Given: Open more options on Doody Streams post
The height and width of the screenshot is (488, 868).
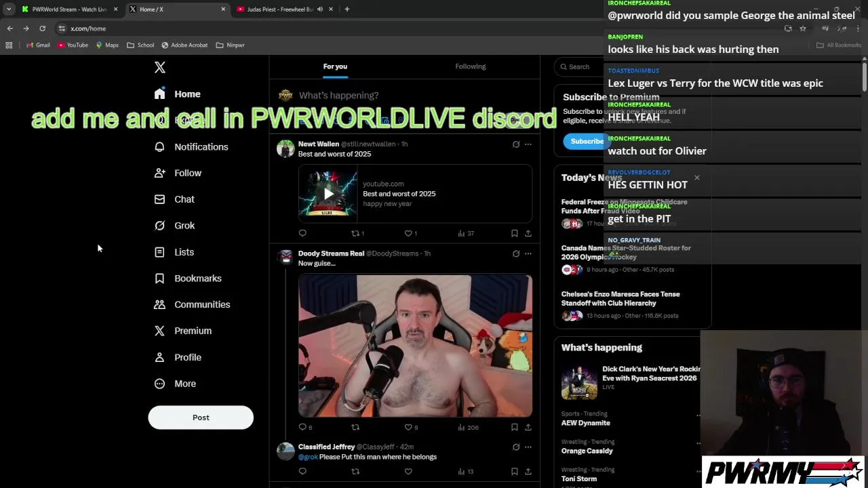Looking at the screenshot, I should [528, 253].
